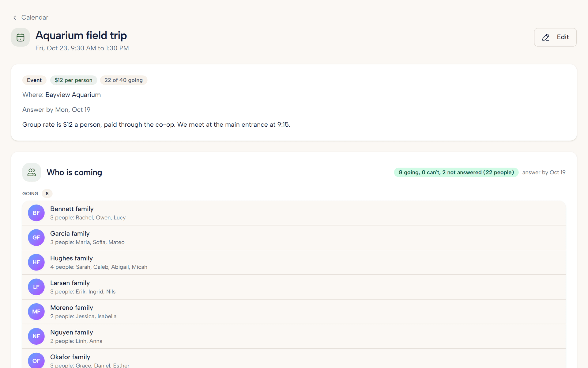The image size is (588, 368).
Task: Click the Event type badge
Action: point(34,80)
